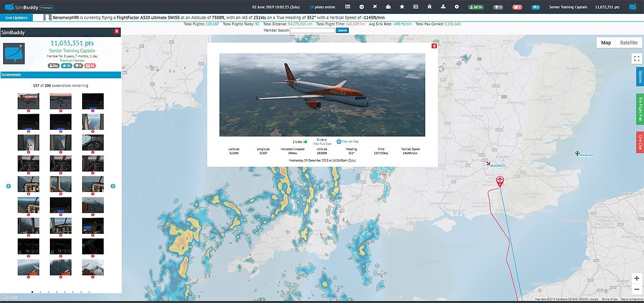Click the download icon in top toolbar
Viewport: 644px width, 303px height.
443,7
